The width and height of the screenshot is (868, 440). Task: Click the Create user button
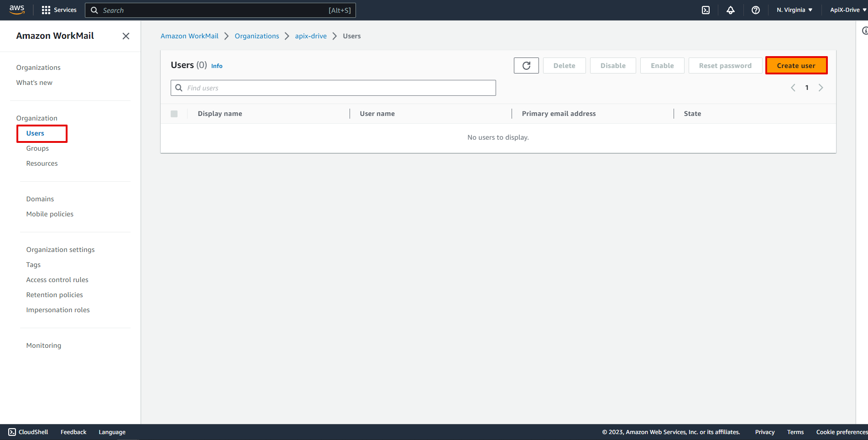click(796, 66)
